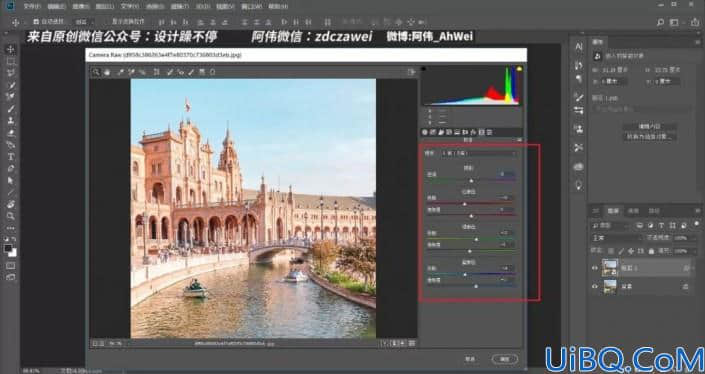Open the Layers panel flyout menu
Image resolution: width=705 pixels, height=374 pixels.
click(698, 210)
